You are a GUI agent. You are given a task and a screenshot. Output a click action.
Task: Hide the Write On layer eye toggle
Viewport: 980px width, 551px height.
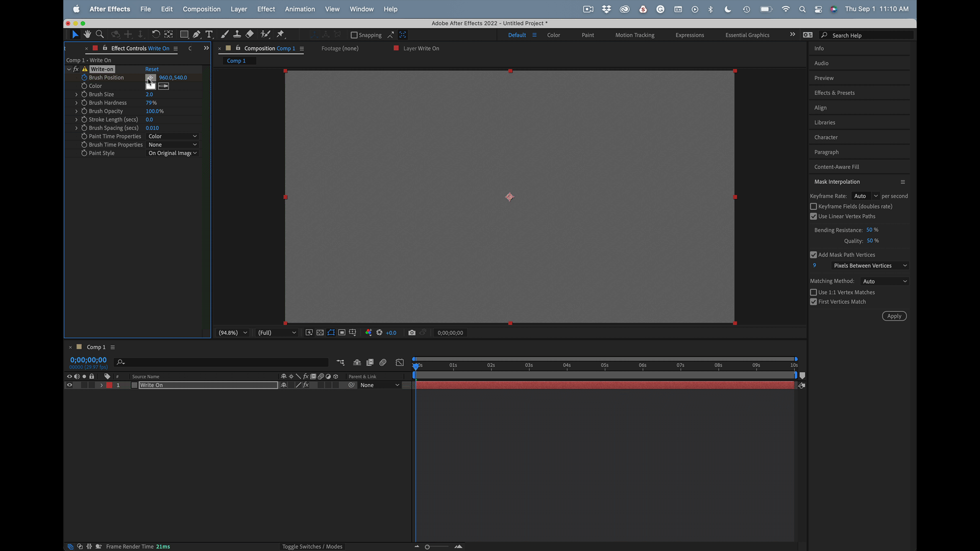click(69, 385)
